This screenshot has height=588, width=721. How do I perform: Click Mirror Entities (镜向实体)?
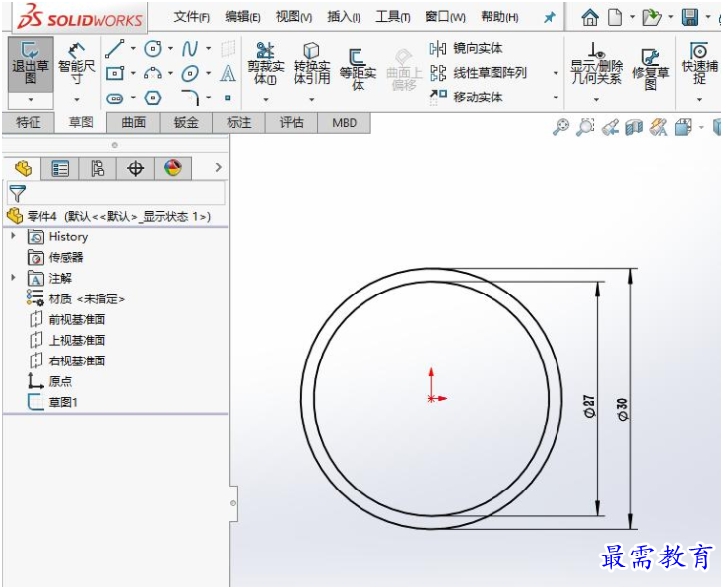466,48
